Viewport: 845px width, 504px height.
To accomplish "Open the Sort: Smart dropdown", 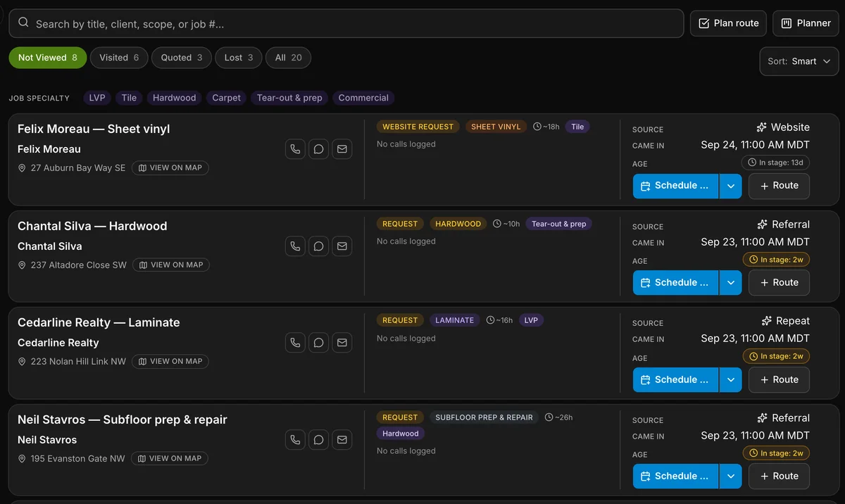I will point(799,61).
